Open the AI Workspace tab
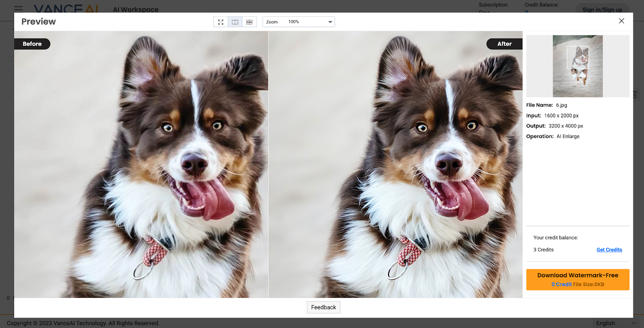This screenshot has width=644, height=328. 136,9
